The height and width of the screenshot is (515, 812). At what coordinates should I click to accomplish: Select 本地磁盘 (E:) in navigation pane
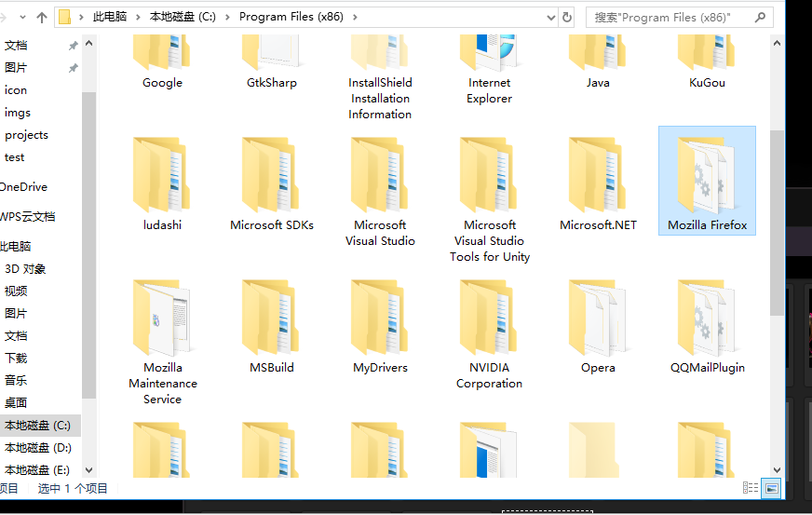pyautogui.click(x=37, y=470)
